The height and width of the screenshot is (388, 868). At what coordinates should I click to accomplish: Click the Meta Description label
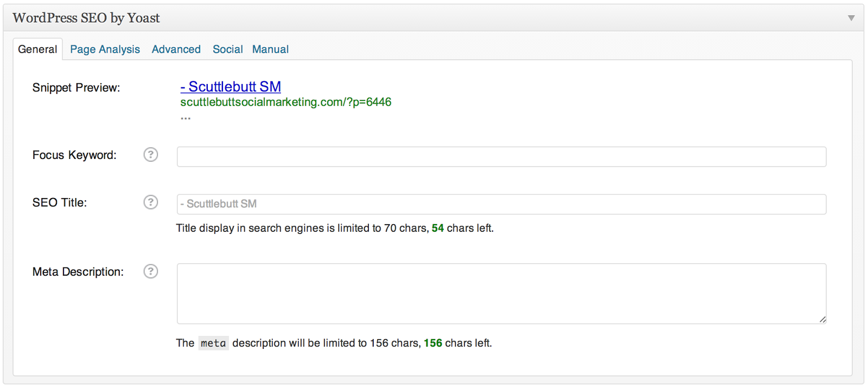(78, 272)
